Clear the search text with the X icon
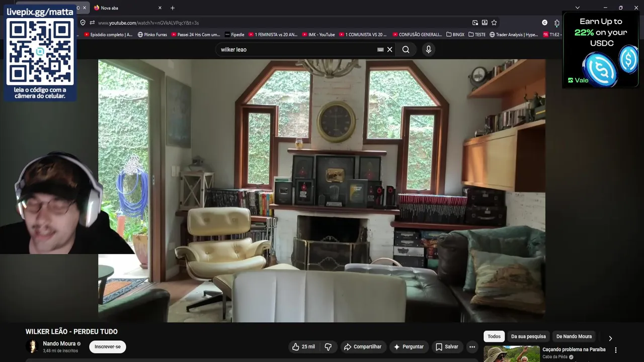 click(x=389, y=49)
